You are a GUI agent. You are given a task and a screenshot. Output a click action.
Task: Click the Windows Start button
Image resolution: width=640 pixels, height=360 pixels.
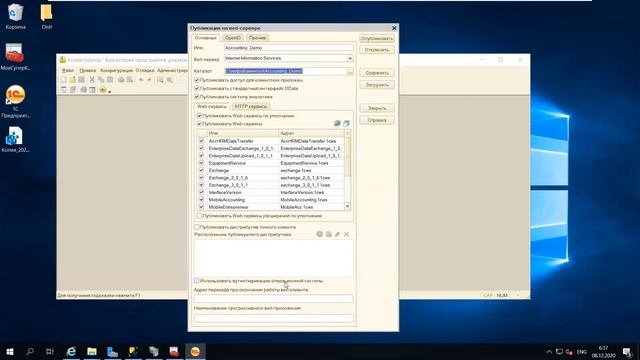point(10,351)
